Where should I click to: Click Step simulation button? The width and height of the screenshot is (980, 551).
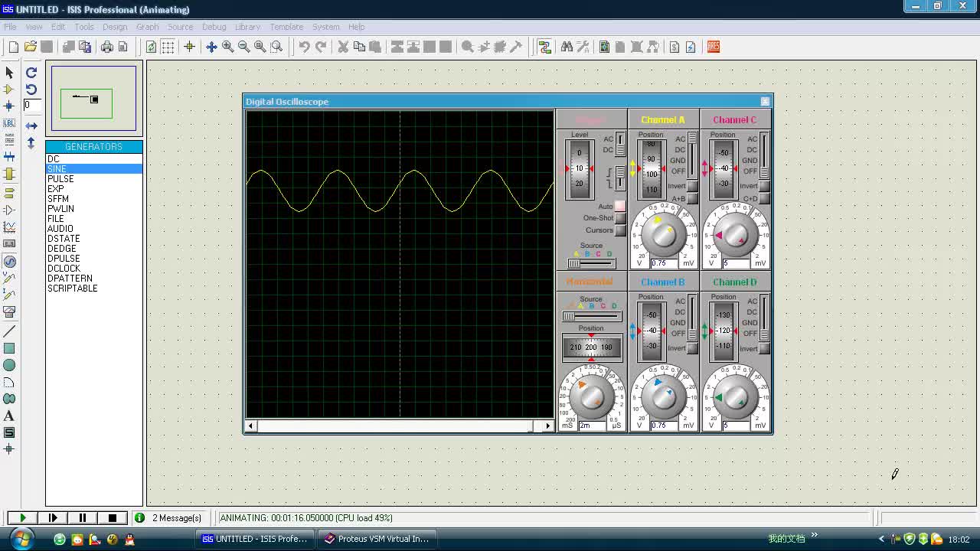52,518
